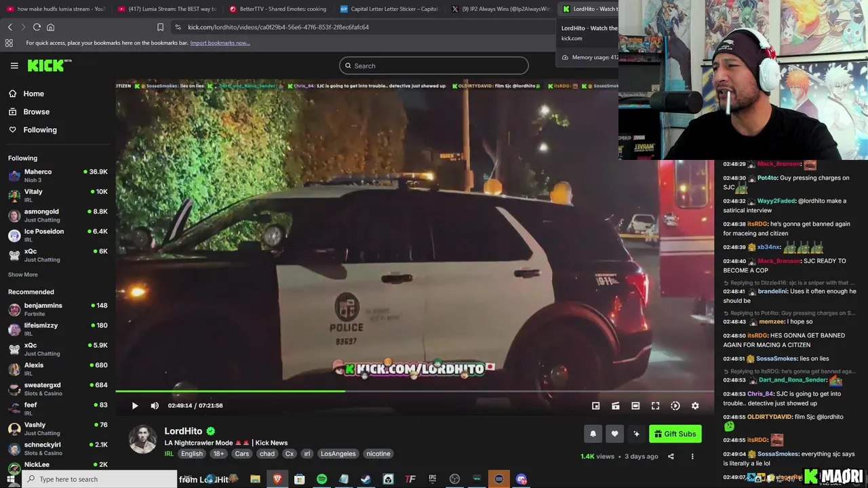Screen dimensions: 868x488
Task: Click the nicotine tag
Action: pos(378,453)
